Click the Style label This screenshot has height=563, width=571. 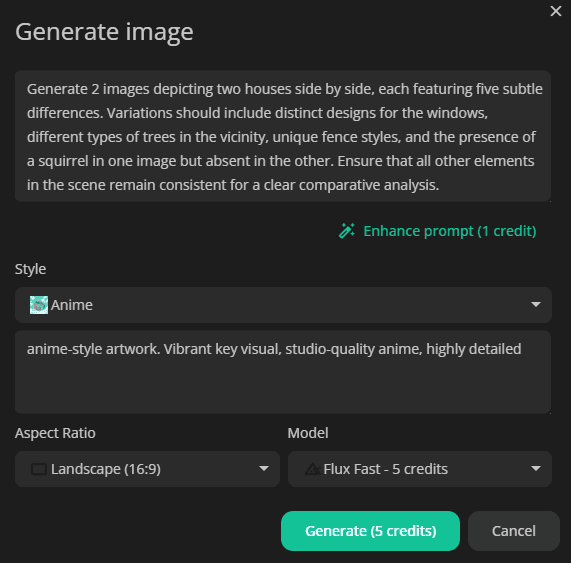click(30, 269)
